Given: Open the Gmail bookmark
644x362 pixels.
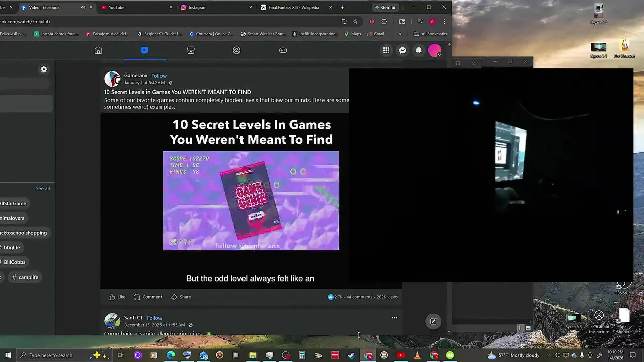Looking at the screenshot, I should [x=376, y=34].
